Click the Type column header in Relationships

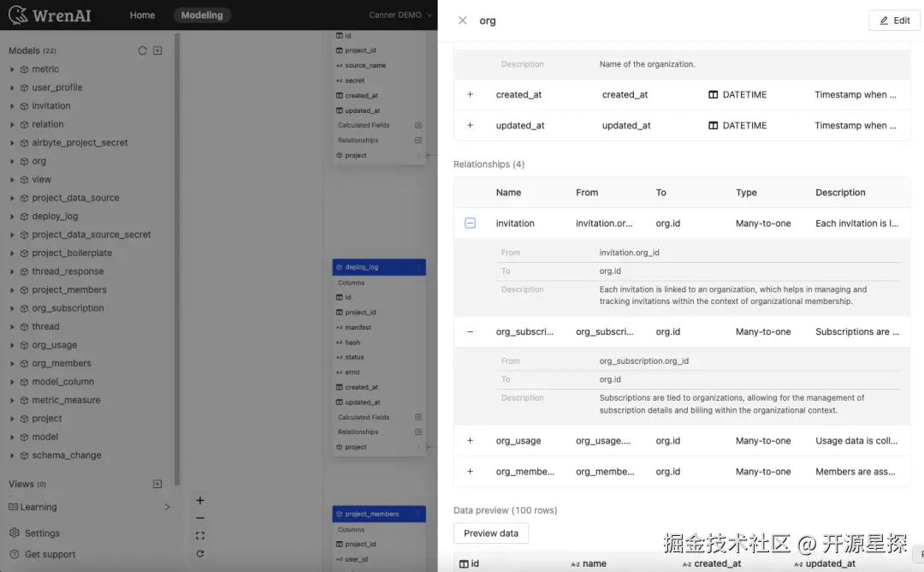click(746, 193)
